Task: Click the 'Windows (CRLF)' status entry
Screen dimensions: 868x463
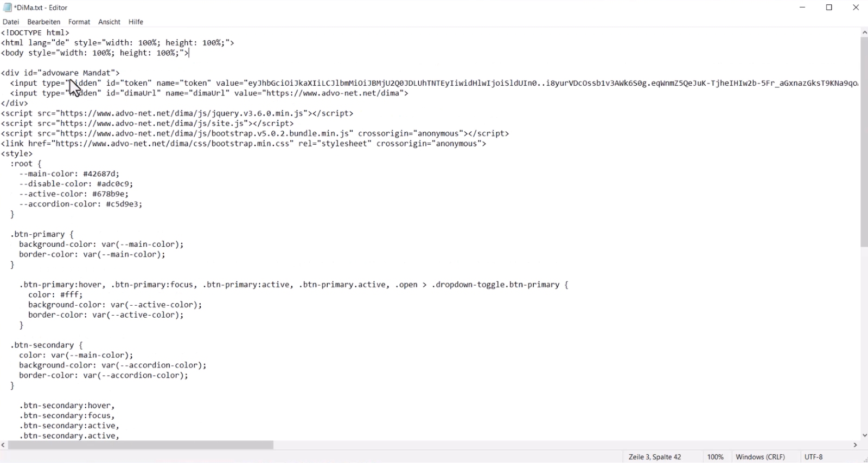Action: [761, 457]
